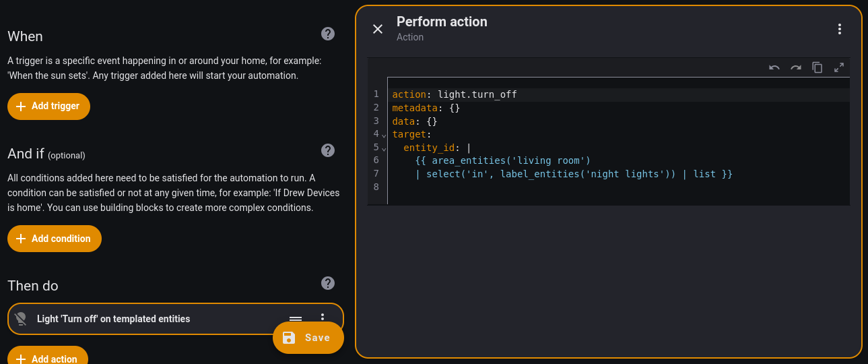Select the Light 'Turn off' on templated entities row
Screen dimensions: 868x364
135,319
